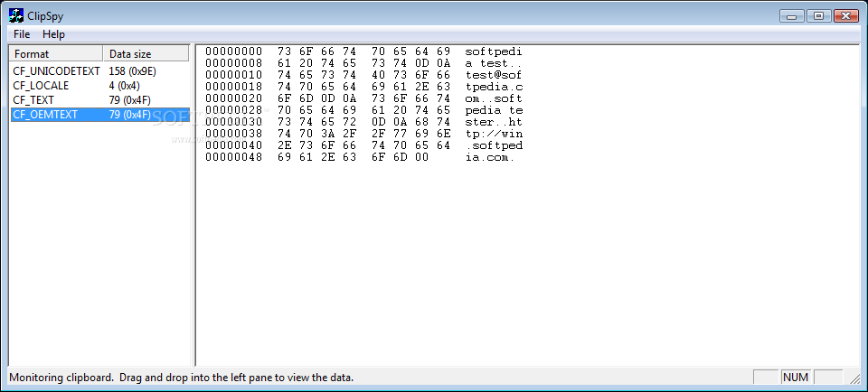Screen dimensions: 868x392
Task: Sort by the Format column header
Action: tap(56, 53)
